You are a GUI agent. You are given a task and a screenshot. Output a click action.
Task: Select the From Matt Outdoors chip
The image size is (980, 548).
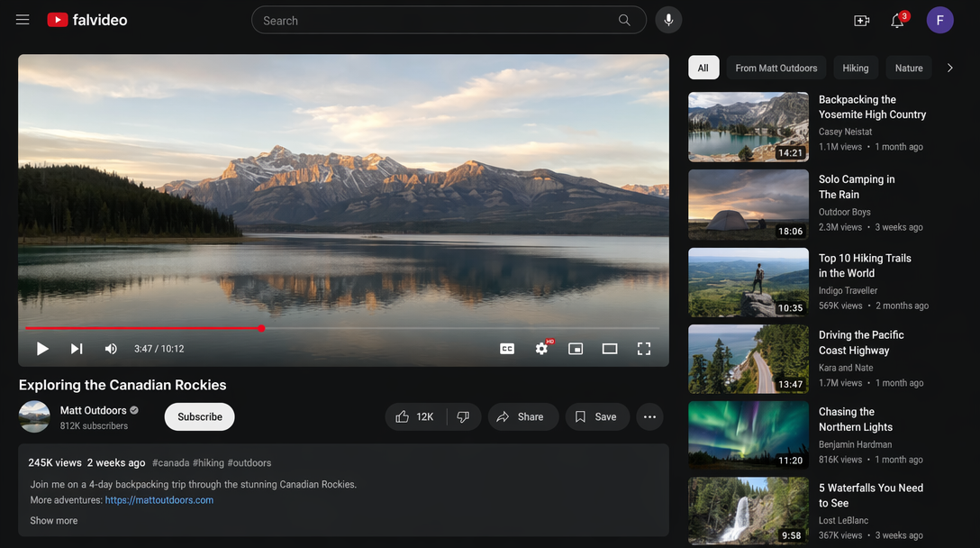776,68
